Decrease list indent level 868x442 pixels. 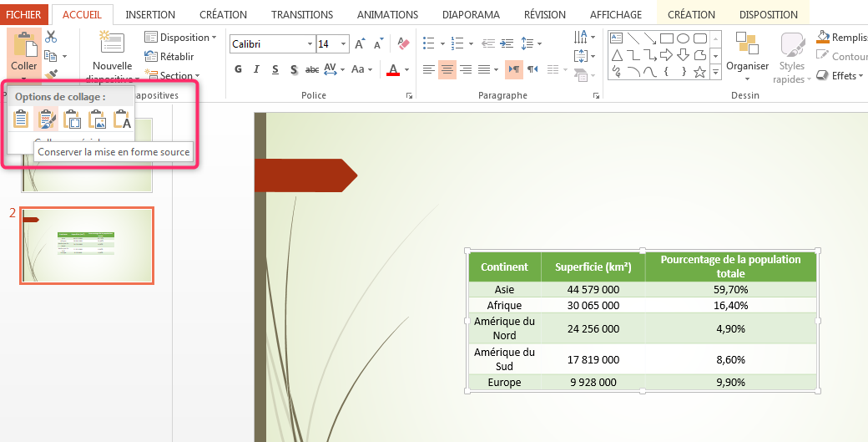pos(488,43)
